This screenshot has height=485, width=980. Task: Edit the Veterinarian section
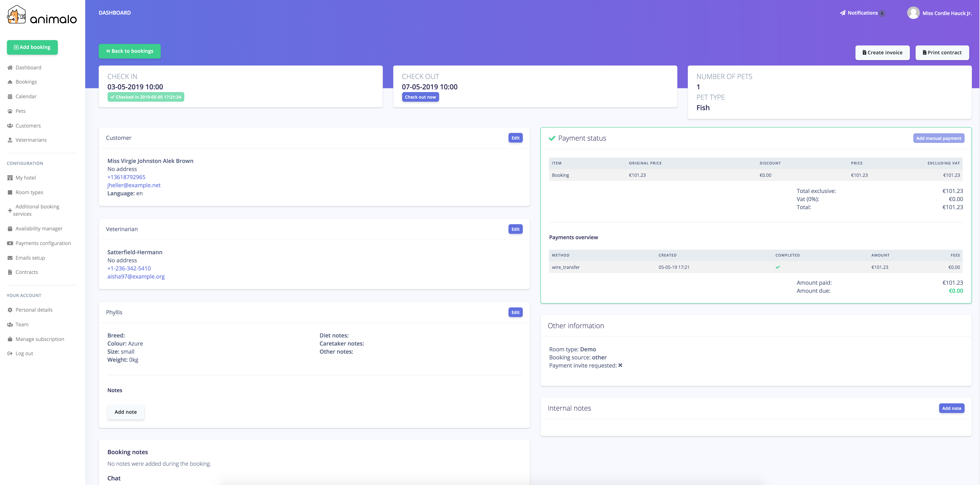point(515,229)
